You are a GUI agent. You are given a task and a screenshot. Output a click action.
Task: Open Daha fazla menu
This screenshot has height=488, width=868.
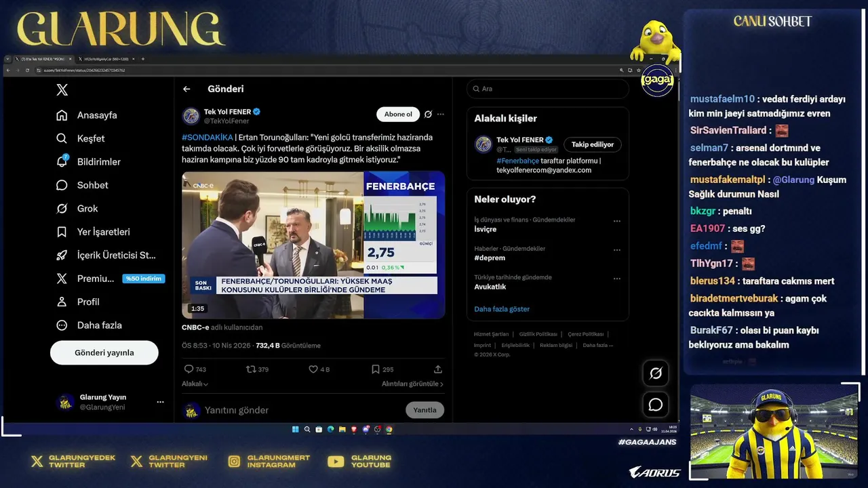[x=89, y=325]
